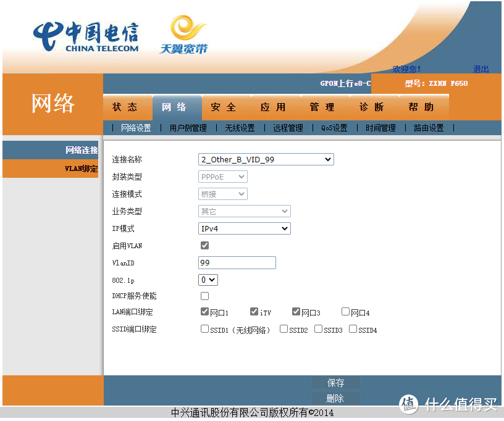
Task: Click the 删除 delete button
Action: tap(336, 399)
